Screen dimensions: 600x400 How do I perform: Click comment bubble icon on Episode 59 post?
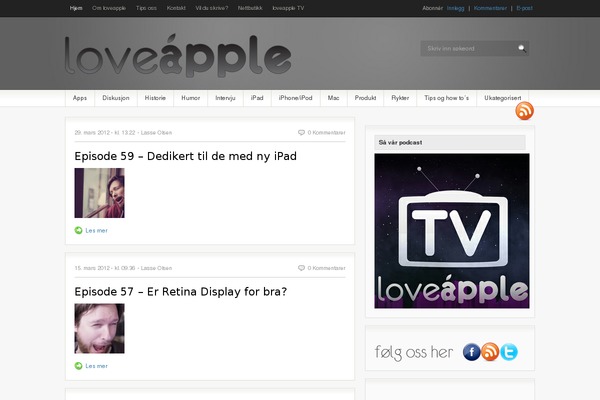302,132
